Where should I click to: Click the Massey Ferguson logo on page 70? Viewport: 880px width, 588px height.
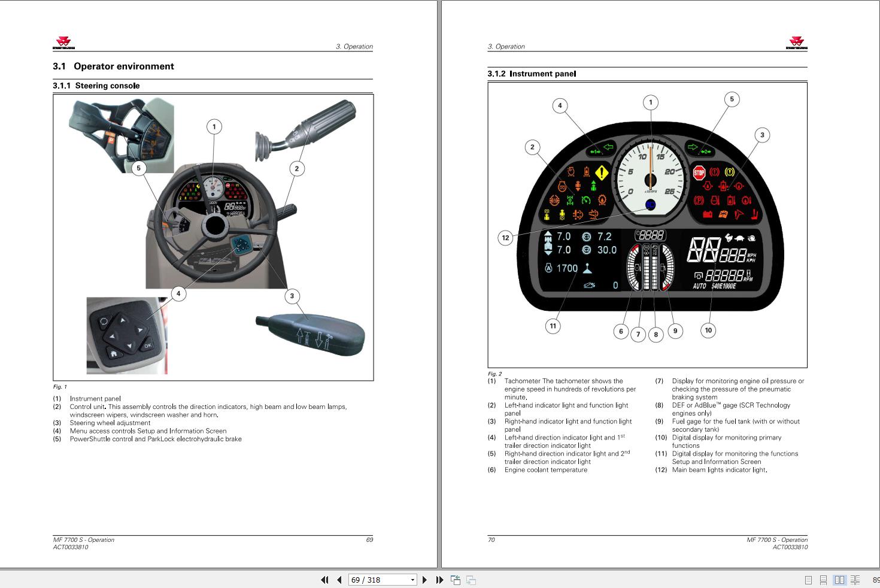pyautogui.click(x=796, y=43)
